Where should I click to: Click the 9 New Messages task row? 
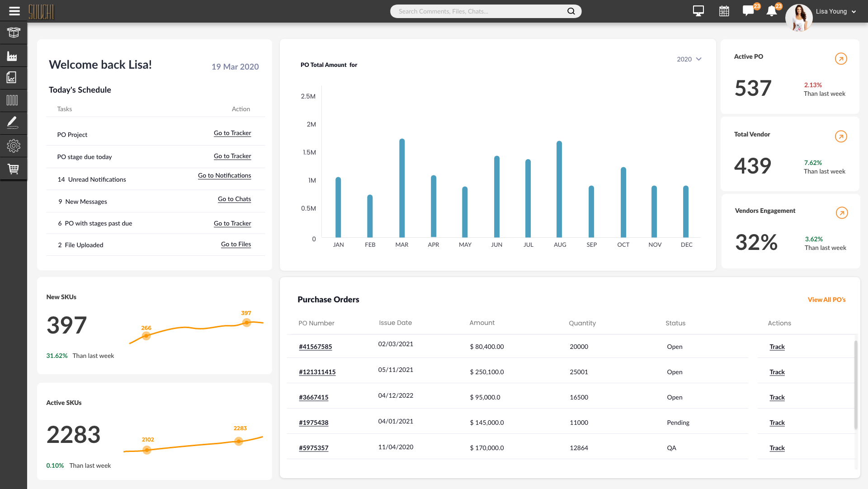[156, 201]
